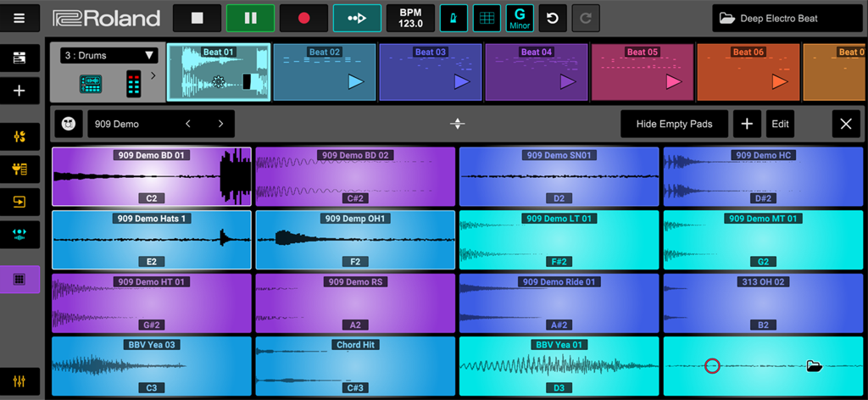
Task: Expand the 3 : Drums track dropdown
Action: tap(109, 55)
